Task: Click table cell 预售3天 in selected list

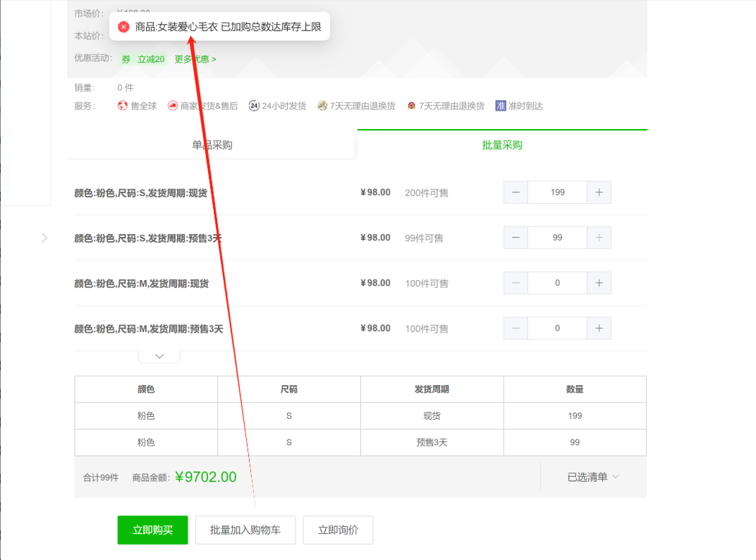Action: 432,442
